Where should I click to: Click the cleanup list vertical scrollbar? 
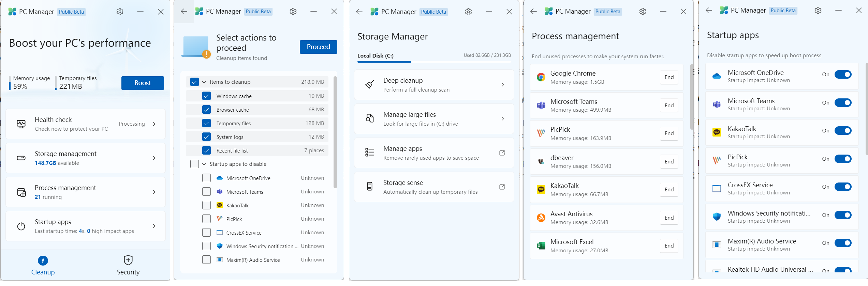[x=335, y=132]
